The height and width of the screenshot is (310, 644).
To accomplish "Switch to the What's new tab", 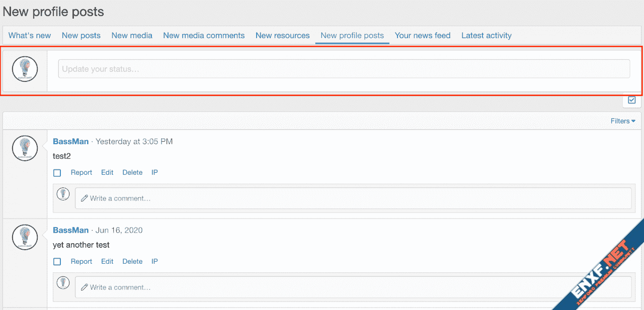I will (x=30, y=36).
